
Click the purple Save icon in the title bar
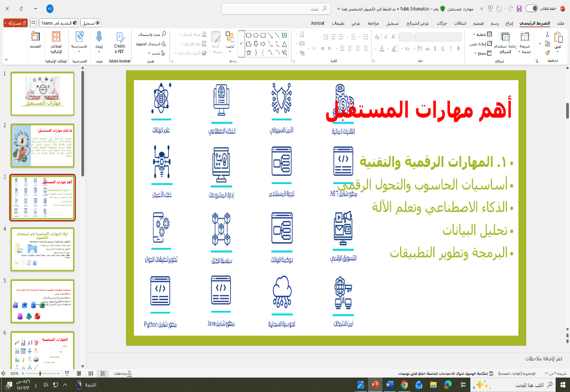tap(519, 8)
